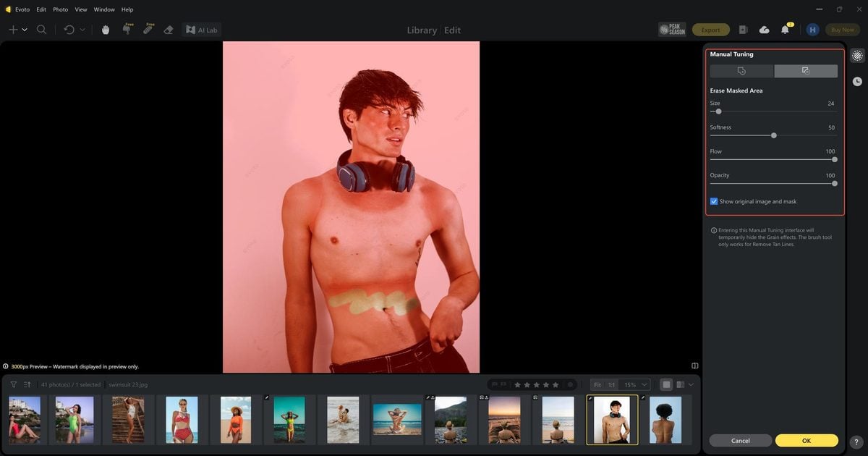Open the effects panel icon in right sidebar
Image resolution: width=868 pixels, height=456 pixels.
pos(857,56)
